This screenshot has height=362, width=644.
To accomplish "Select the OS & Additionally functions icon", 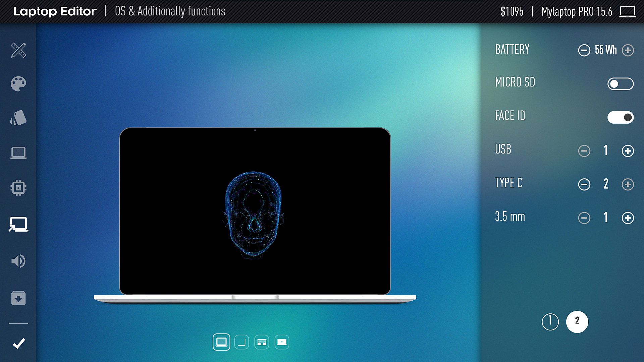I will click(x=18, y=224).
